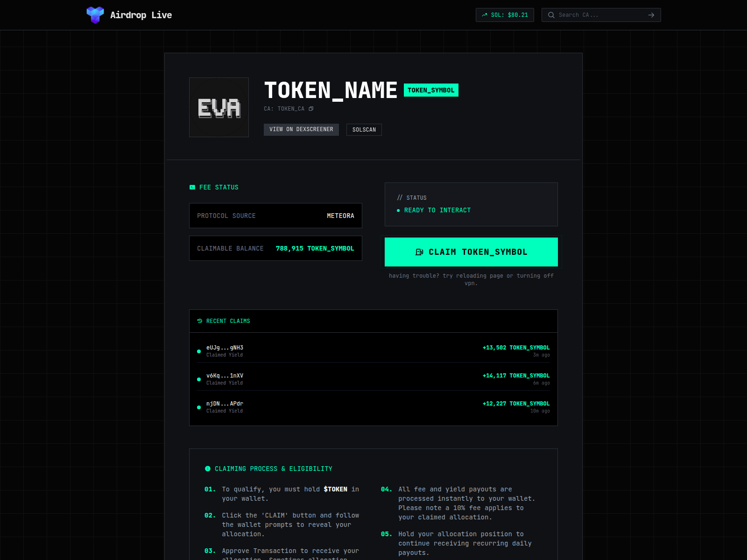Click the TOKEN_SYMBOL badge next to the title
This screenshot has height=560, width=747.
(x=430, y=90)
